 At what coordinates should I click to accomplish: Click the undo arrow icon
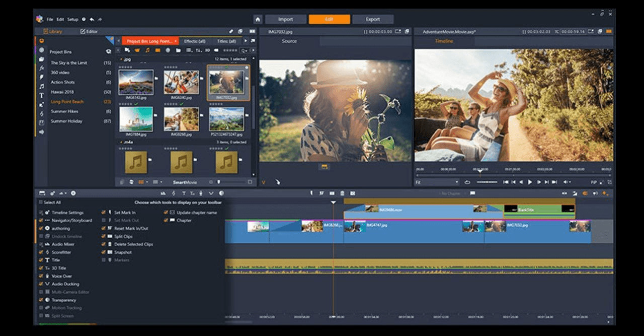pyautogui.click(x=92, y=20)
